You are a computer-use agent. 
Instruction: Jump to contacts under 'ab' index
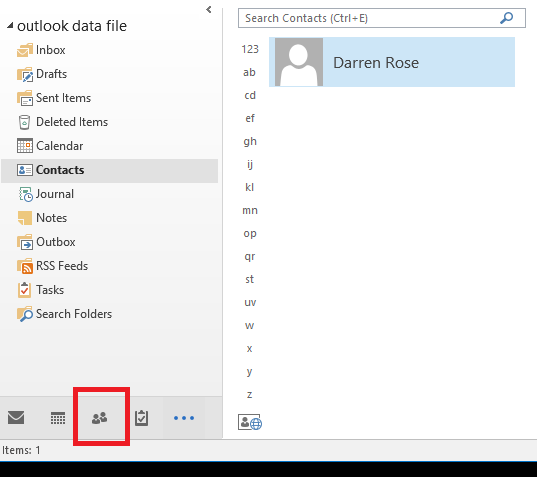(x=249, y=72)
